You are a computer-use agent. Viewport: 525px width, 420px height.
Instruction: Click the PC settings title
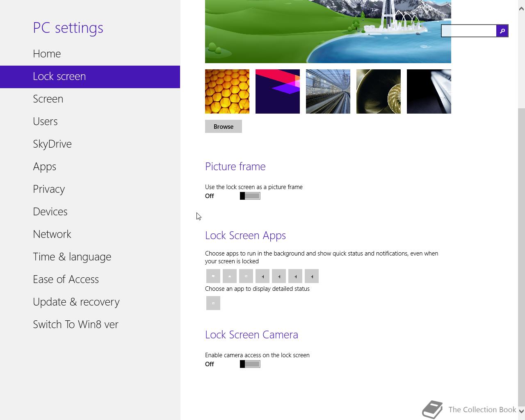coord(68,27)
